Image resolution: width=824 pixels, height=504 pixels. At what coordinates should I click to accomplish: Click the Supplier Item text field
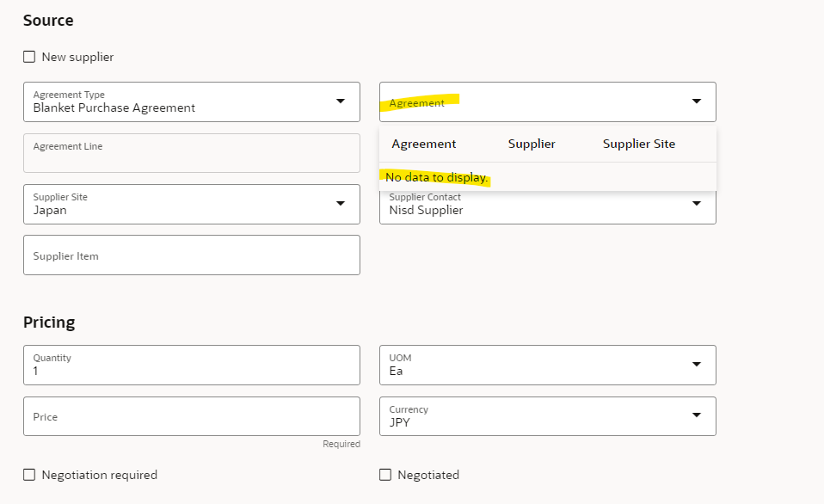tap(191, 255)
